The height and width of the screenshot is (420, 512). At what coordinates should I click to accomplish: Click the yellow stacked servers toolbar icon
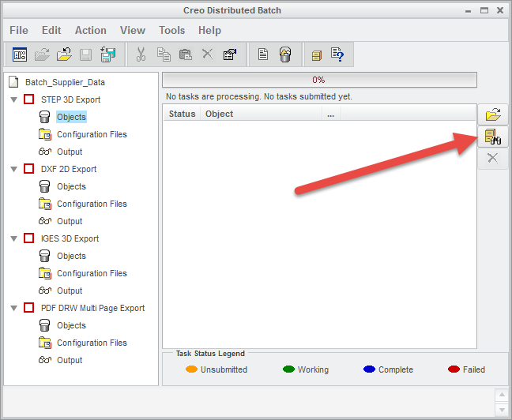click(316, 55)
